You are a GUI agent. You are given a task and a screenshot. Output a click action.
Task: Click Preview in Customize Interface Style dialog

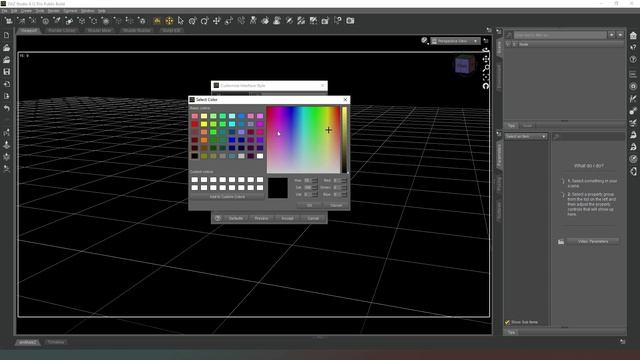(x=261, y=218)
